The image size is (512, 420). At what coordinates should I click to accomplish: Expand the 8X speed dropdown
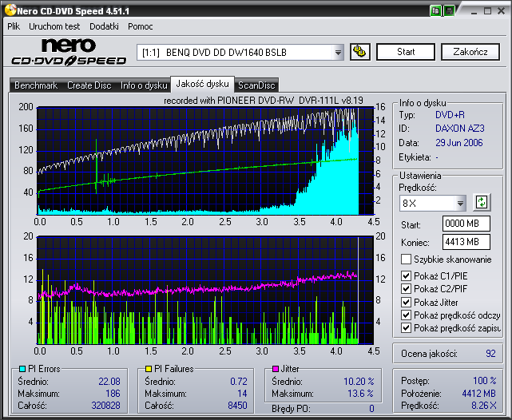[x=460, y=204]
